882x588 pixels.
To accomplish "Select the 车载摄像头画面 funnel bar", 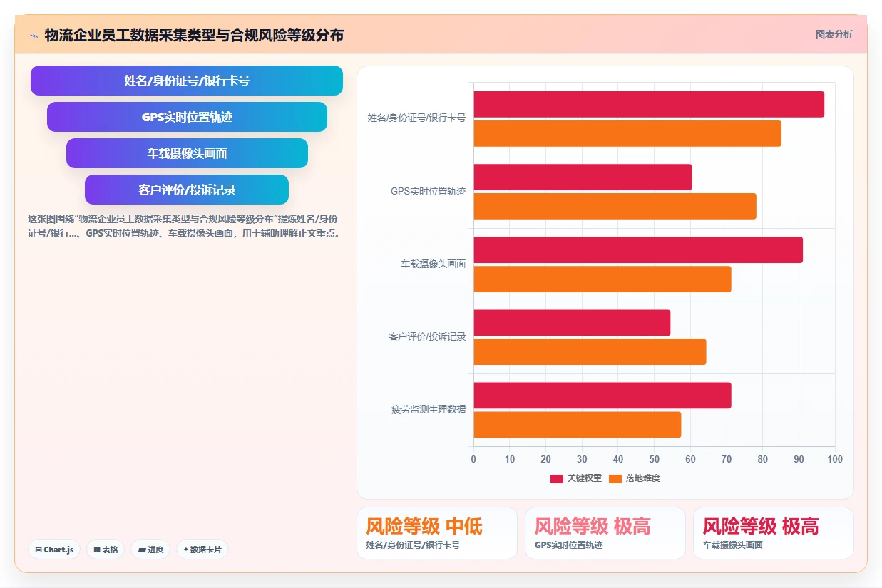I will [187, 153].
